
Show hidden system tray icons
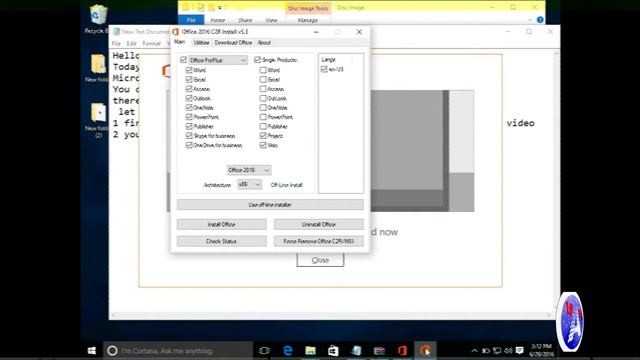(x=474, y=351)
